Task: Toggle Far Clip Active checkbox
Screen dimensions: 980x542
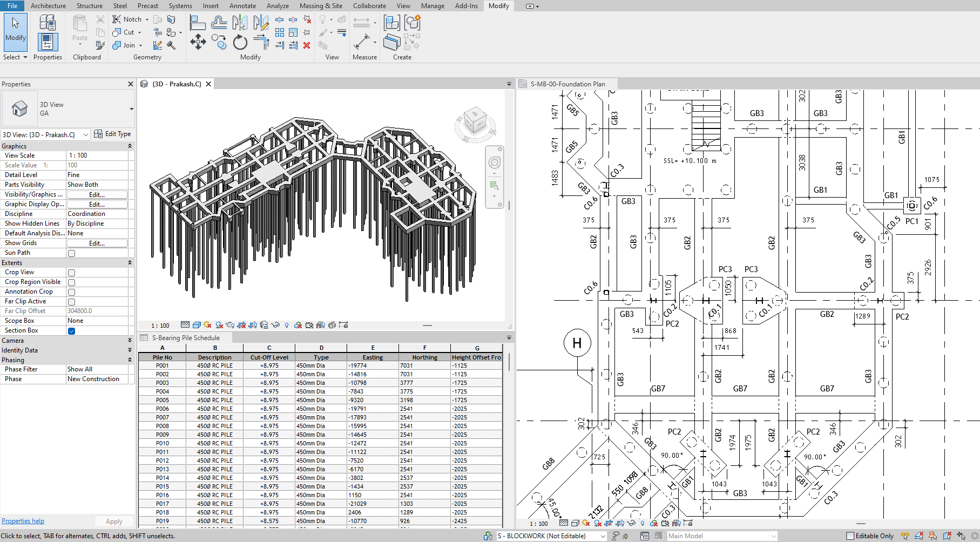Action: (71, 302)
